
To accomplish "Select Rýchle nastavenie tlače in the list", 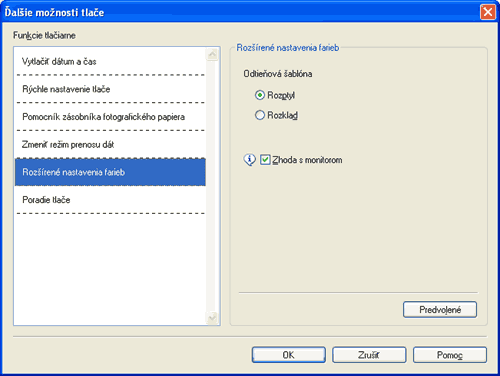I will coord(110,89).
